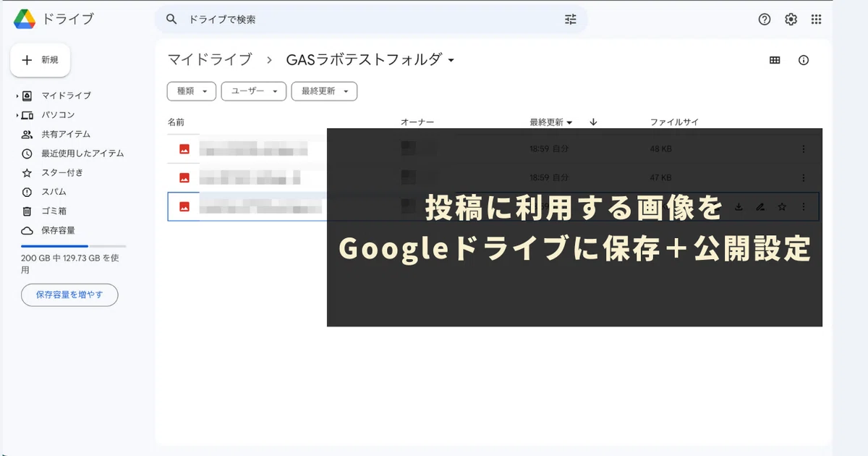Screen dimensions: 868x456
Task: Open スパム in sidebar
Action: click(x=54, y=192)
